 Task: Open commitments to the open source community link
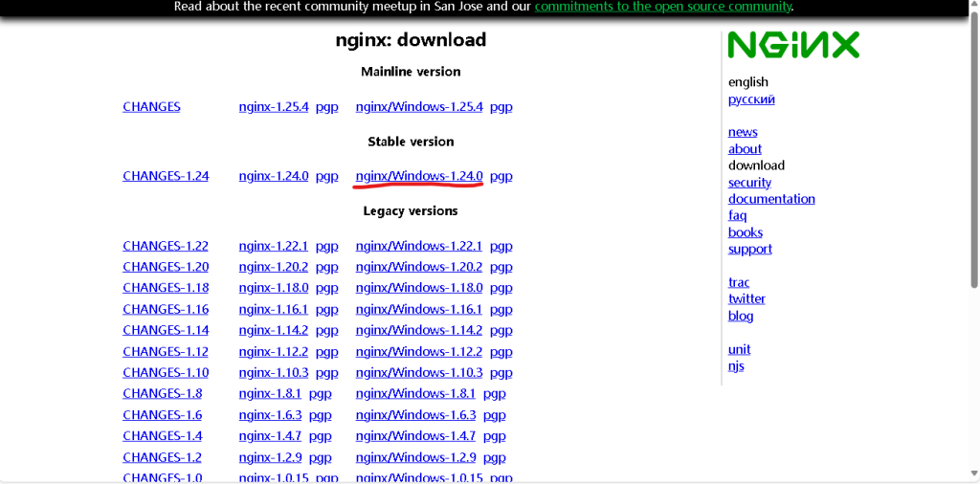click(663, 7)
